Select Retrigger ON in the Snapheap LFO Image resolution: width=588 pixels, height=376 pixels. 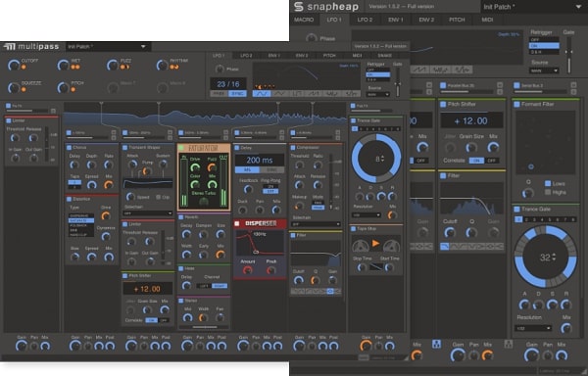coord(544,46)
